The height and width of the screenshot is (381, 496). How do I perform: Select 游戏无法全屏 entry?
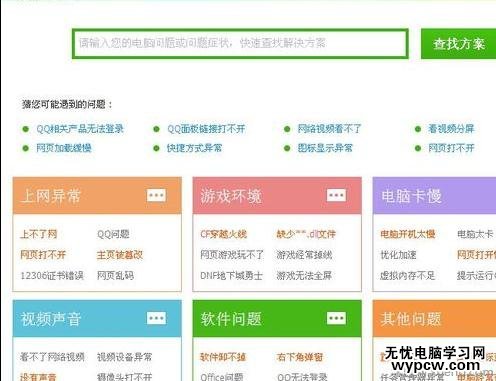(x=304, y=276)
